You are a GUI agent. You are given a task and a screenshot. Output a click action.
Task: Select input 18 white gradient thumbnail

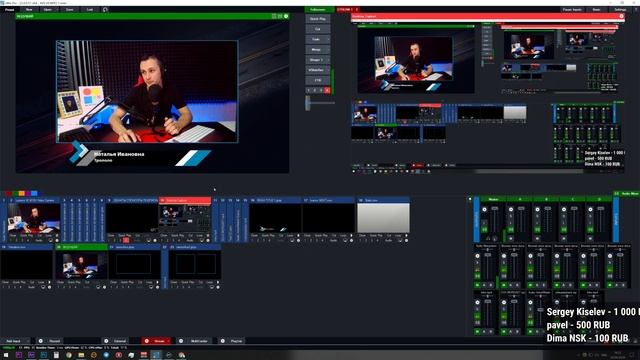point(383,218)
